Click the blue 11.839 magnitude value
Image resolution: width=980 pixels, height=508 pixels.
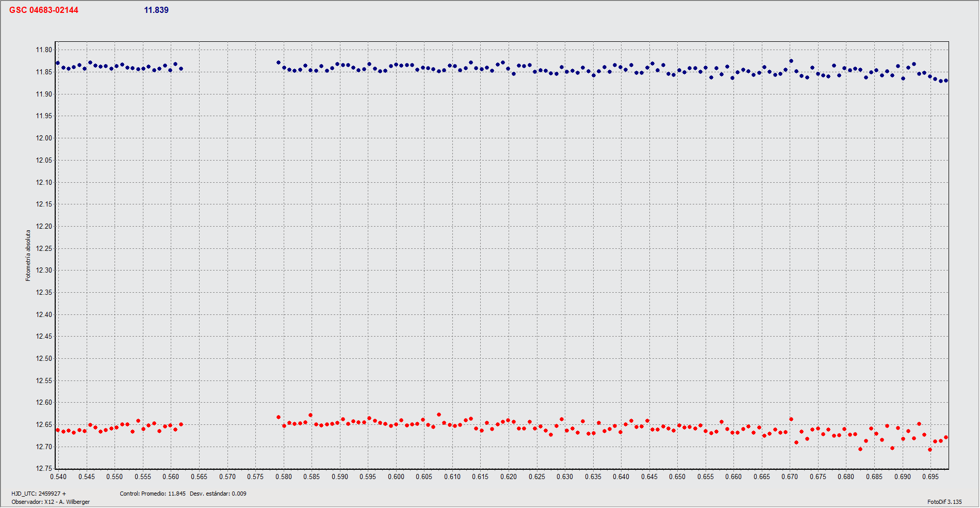click(x=156, y=10)
